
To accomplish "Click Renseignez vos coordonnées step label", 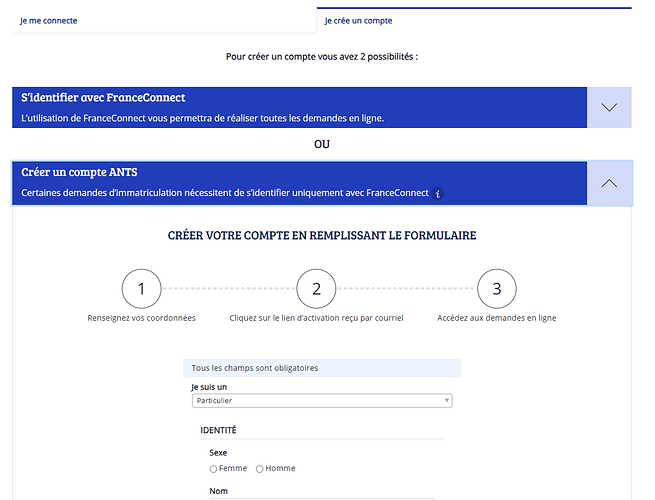I will tap(141, 318).
